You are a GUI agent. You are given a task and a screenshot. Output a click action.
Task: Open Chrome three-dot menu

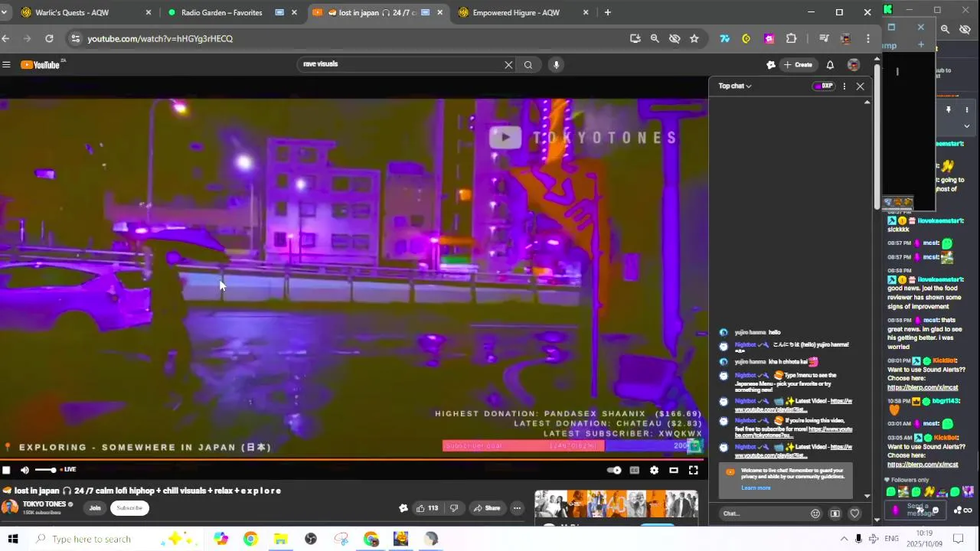coord(867,38)
